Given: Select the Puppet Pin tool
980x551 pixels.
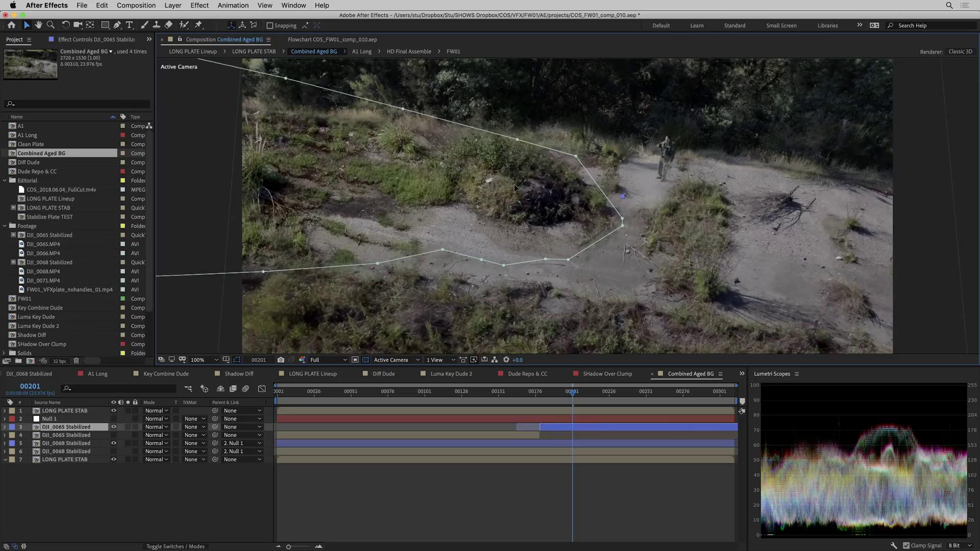Looking at the screenshot, I should click(x=199, y=25).
